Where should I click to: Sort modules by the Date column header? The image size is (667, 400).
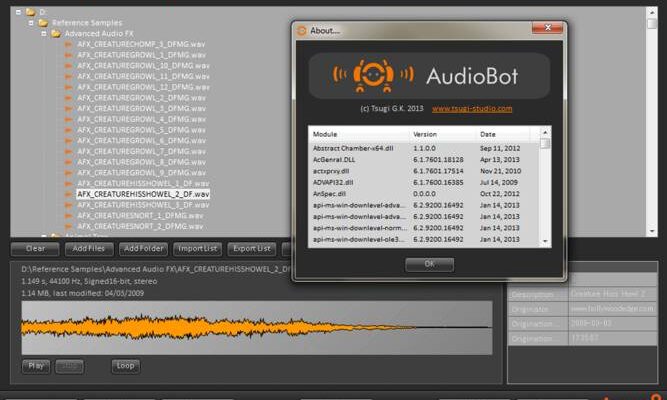tap(488, 134)
